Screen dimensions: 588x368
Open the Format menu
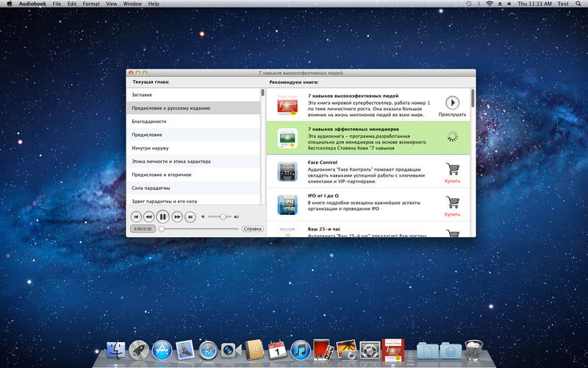point(91,4)
